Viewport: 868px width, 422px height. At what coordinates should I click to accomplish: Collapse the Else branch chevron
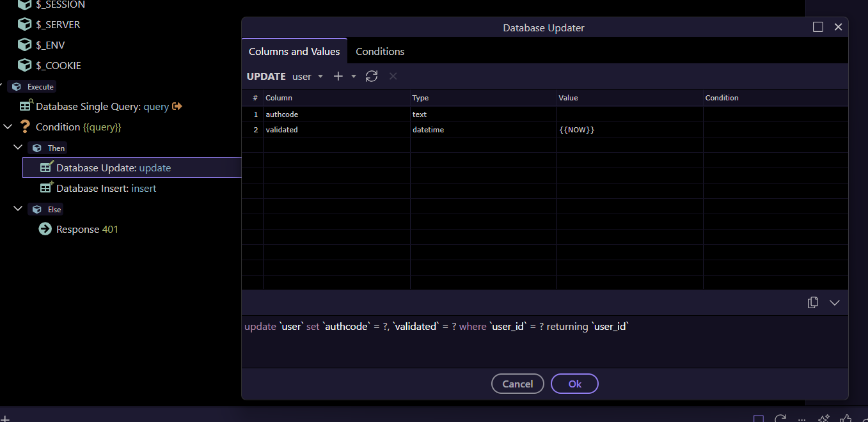pos(18,208)
